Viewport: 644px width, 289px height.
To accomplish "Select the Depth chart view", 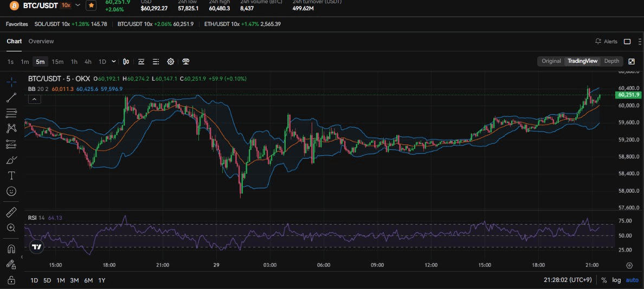I will point(611,61).
